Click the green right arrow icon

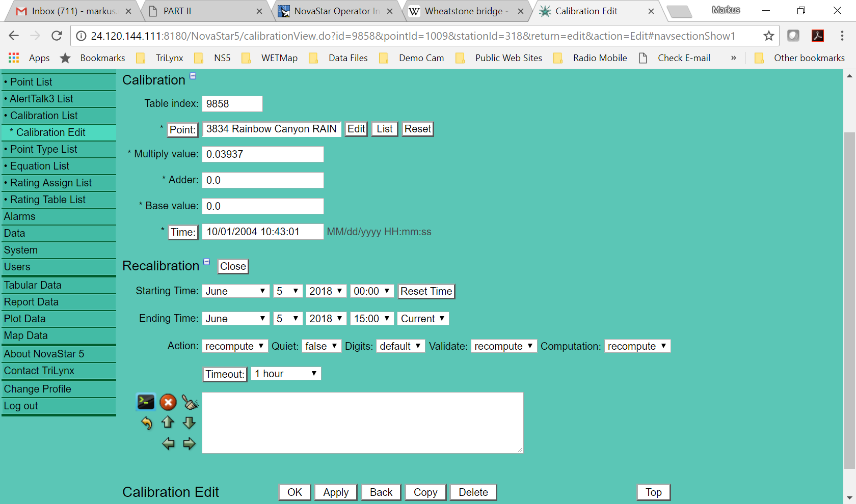(189, 444)
